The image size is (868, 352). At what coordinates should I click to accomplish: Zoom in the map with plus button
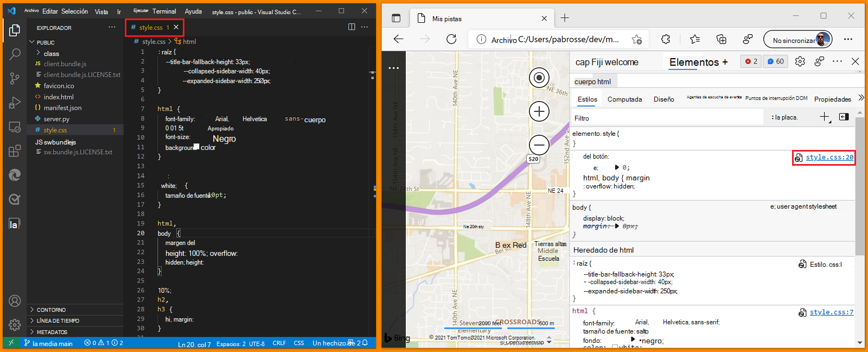[539, 111]
